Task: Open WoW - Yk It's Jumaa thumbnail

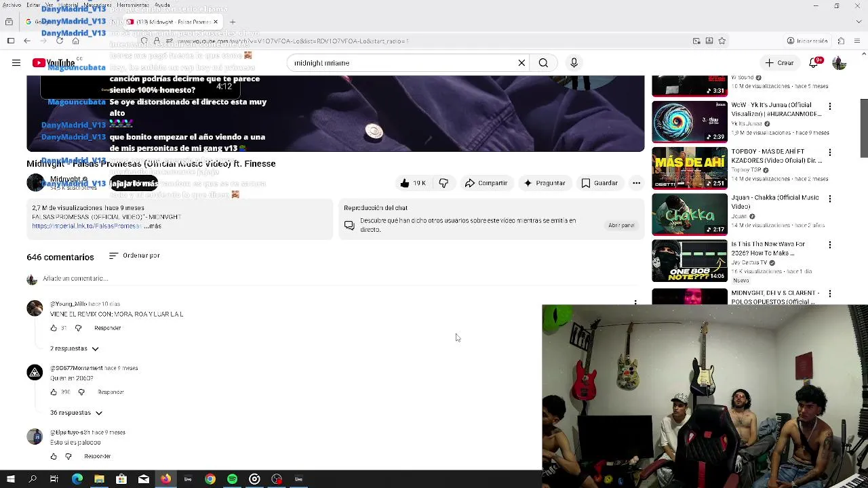Action: click(x=690, y=122)
